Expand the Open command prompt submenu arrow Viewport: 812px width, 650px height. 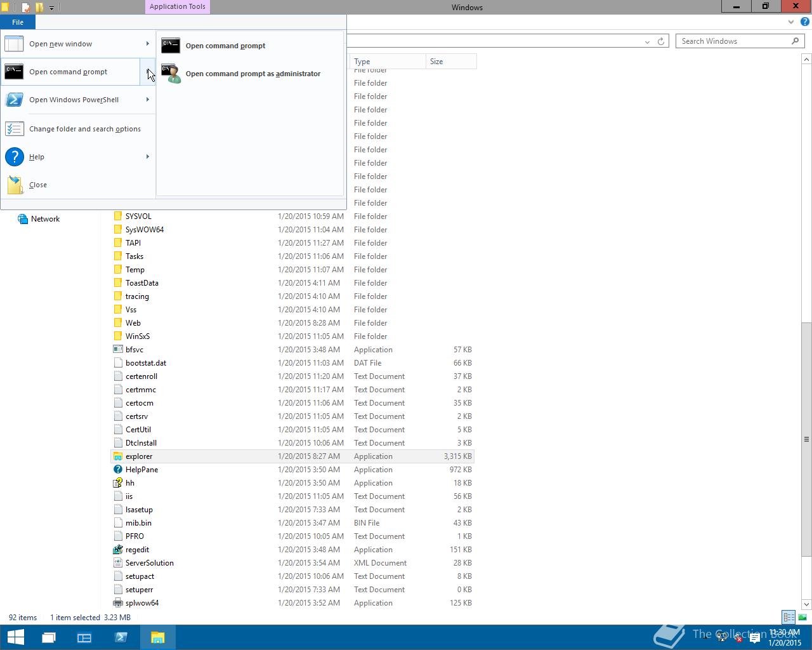point(148,72)
